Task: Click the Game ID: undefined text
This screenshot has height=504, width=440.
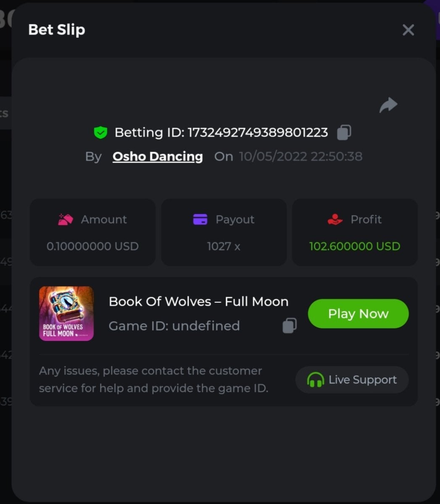Action: click(x=174, y=325)
